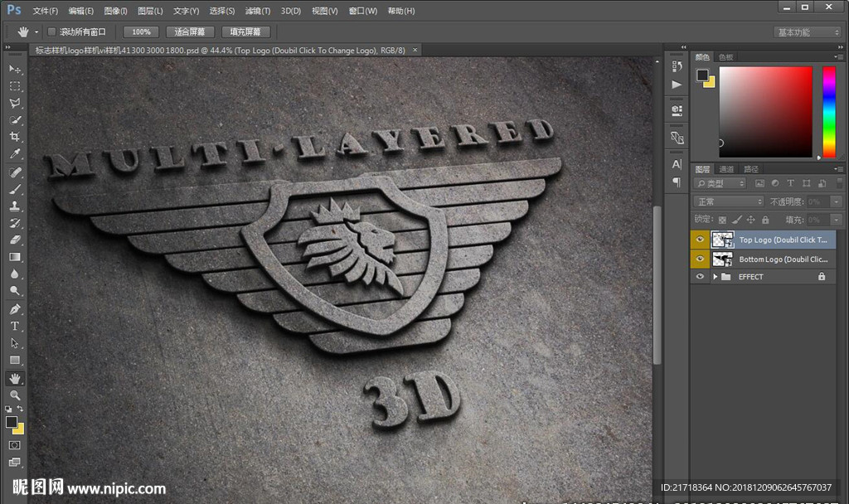849x504 pixels.
Task: Open the 3D(D) menu
Action: pos(290,11)
